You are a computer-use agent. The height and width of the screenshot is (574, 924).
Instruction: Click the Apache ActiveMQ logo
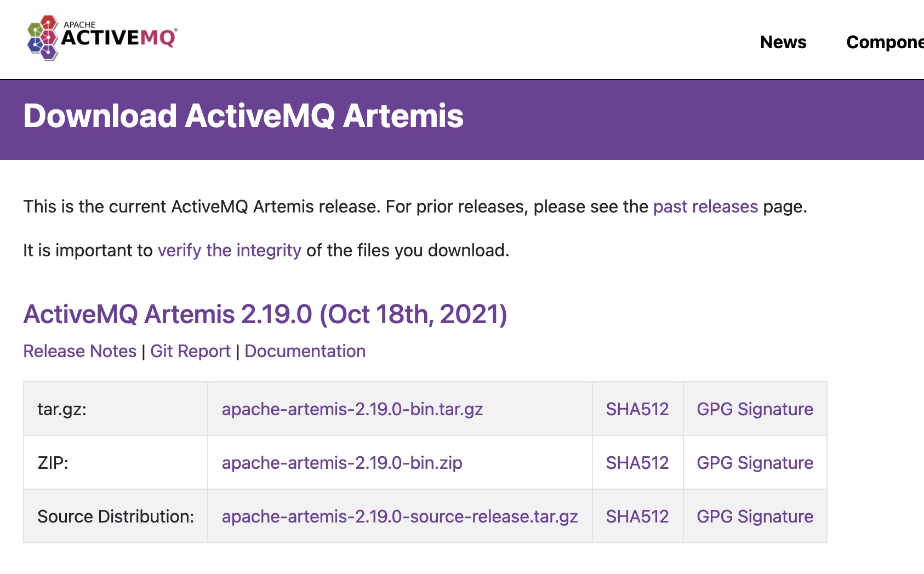coord(102,38)
